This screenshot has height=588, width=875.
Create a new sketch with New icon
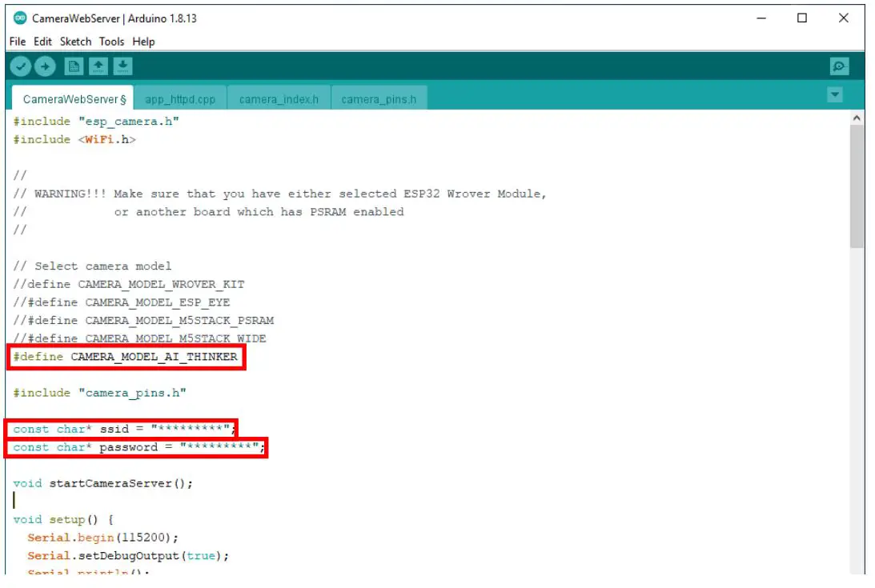[74, 67]
